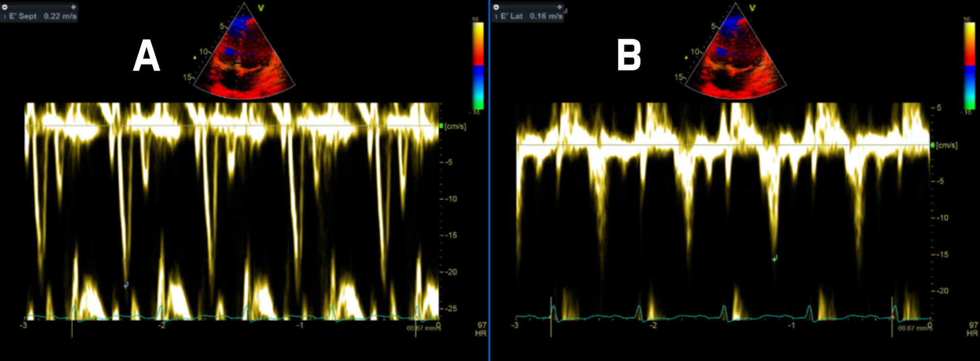Select the 0.22 m/s measurement value
Screen dimensions: 980x361
pos(60,16)
